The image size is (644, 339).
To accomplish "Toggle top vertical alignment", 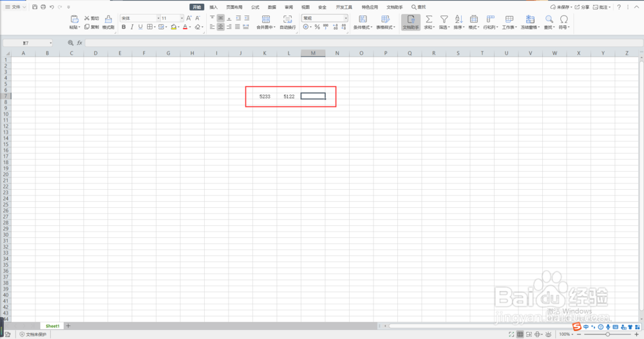I will tap(213, 18).
